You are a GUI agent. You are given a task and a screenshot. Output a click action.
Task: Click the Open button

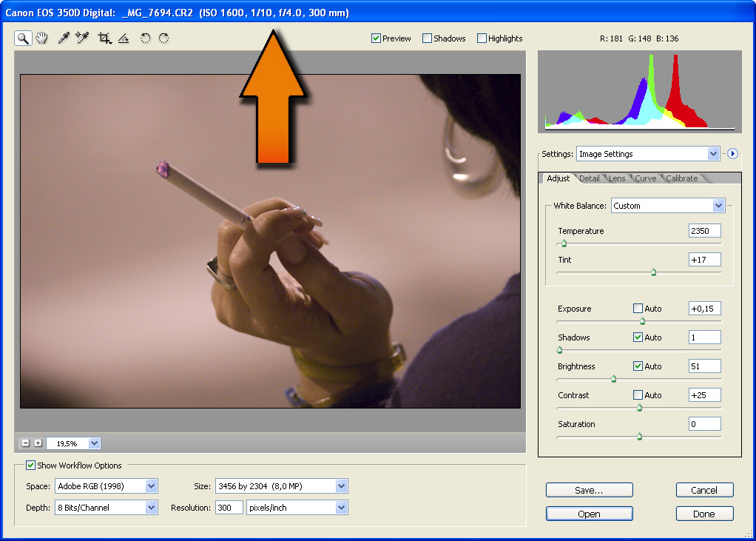click(589, 514)
